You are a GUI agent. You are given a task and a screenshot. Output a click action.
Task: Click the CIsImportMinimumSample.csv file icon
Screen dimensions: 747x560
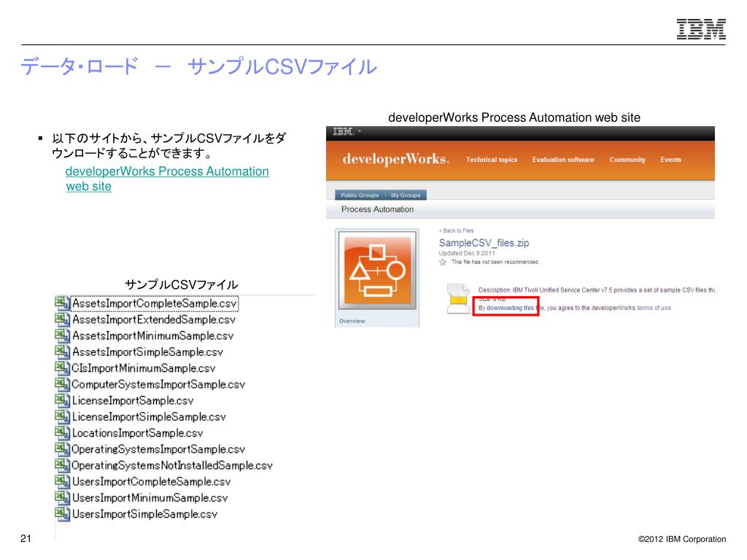(62, 368)
